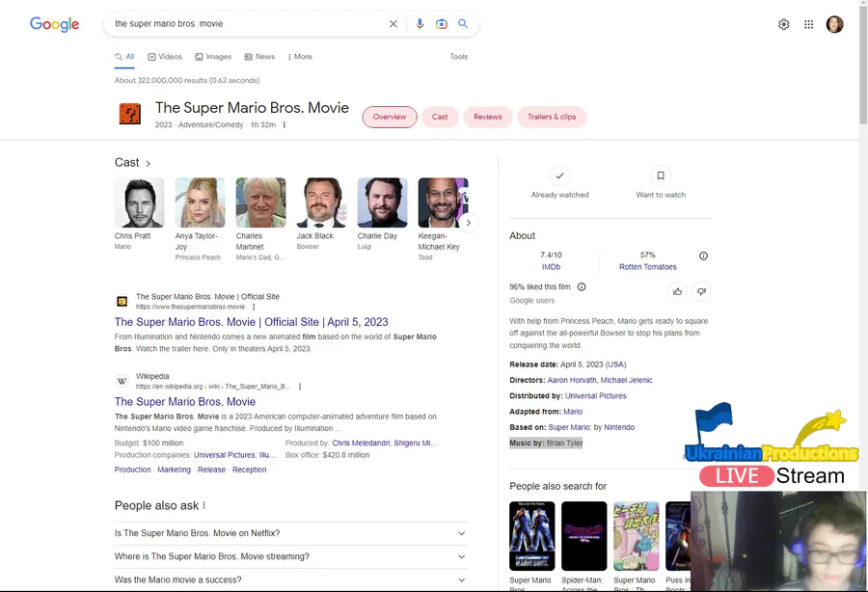Show next cast members with arrow
Screen dimensions: 868x592
(x=469, y=223)
